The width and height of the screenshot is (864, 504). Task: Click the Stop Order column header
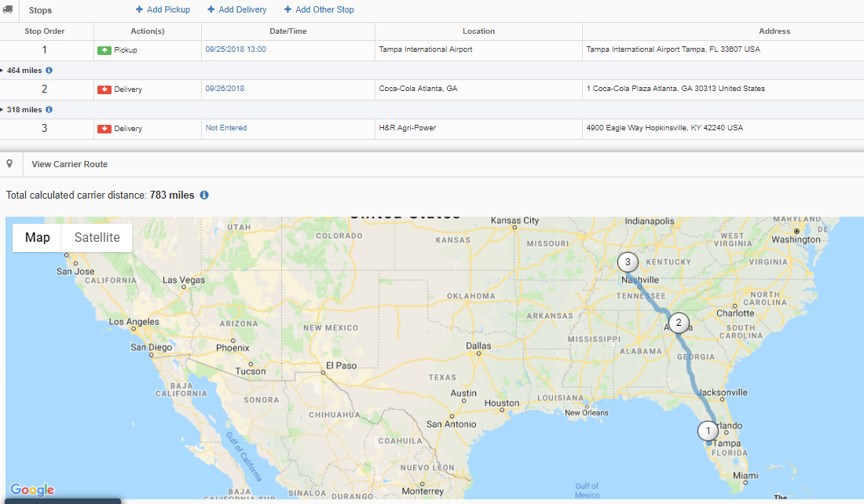pyautogui.click(x=45, y=31)
